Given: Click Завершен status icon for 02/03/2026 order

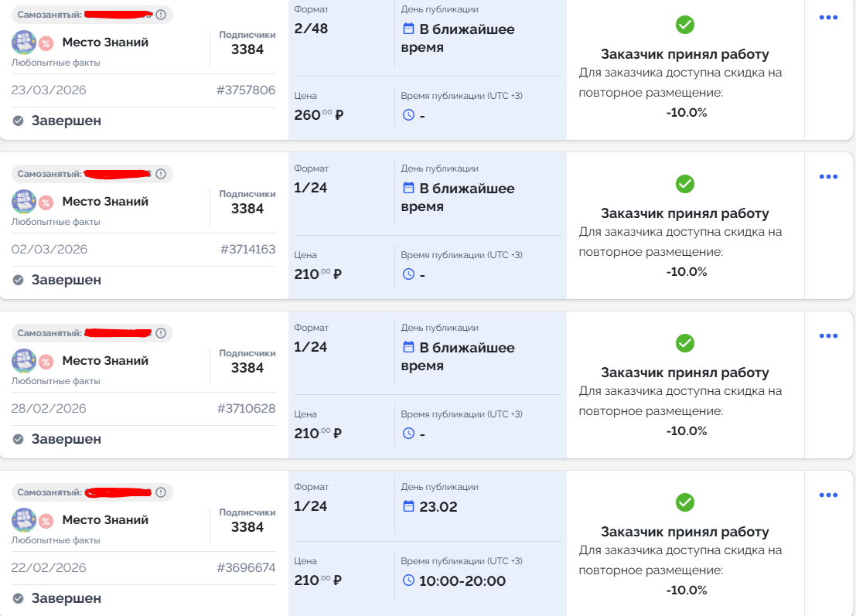Looking at the screenshot, I should (19, 280).
